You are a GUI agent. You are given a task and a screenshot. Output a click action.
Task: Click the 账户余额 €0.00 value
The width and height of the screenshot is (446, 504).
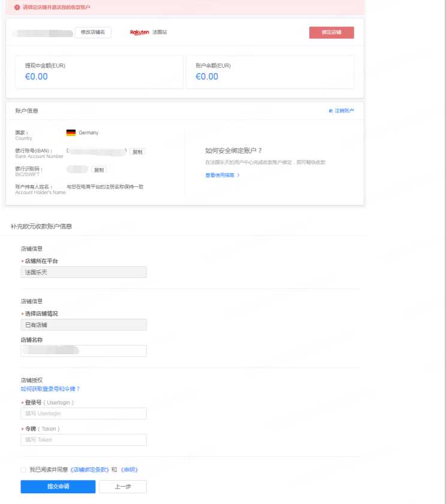pos(207,77)
